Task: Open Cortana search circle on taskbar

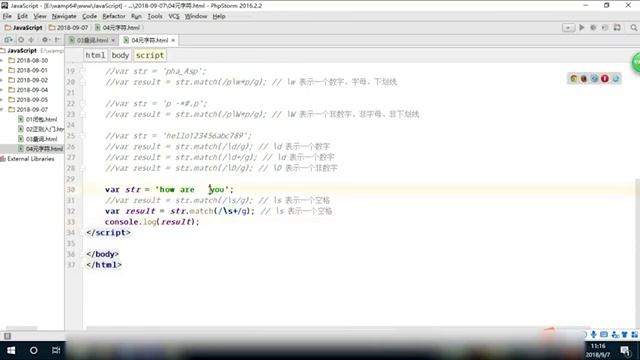Action: pos(33,350)
